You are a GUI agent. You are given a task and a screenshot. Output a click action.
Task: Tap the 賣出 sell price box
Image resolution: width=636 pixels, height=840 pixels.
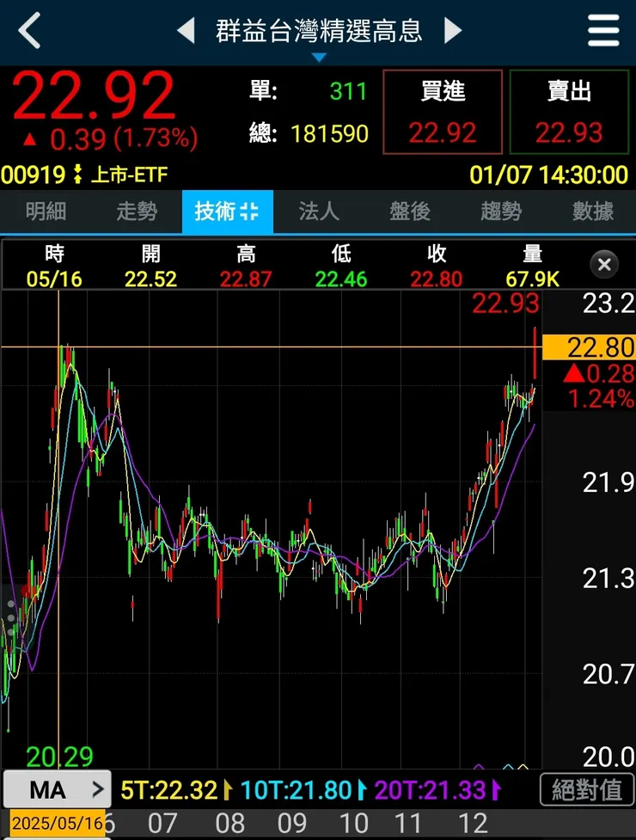point(569,112)
